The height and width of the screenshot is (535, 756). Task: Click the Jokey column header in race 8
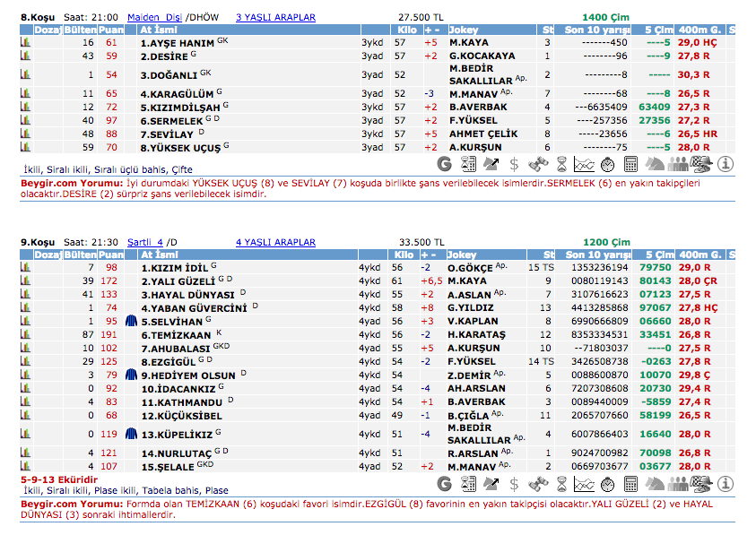463,30
